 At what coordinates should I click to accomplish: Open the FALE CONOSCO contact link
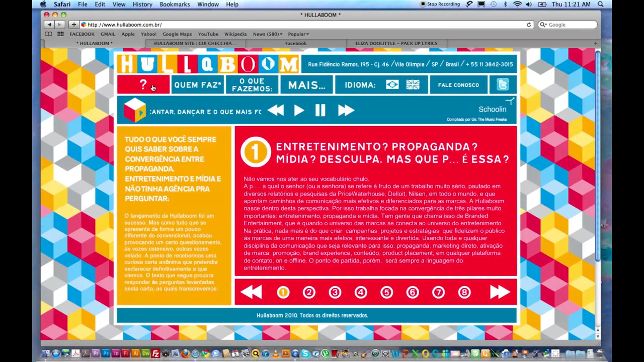pos(458,85)
